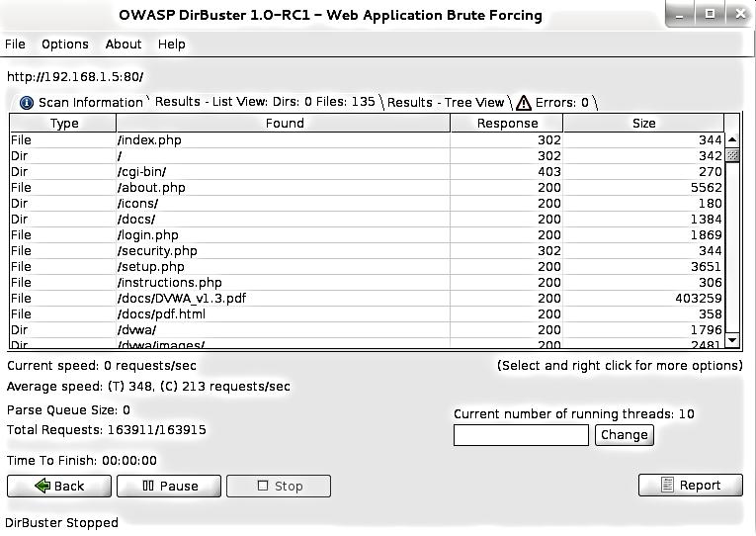
Task: Click the results table scrollbar thumb
Action: point(732,155)
